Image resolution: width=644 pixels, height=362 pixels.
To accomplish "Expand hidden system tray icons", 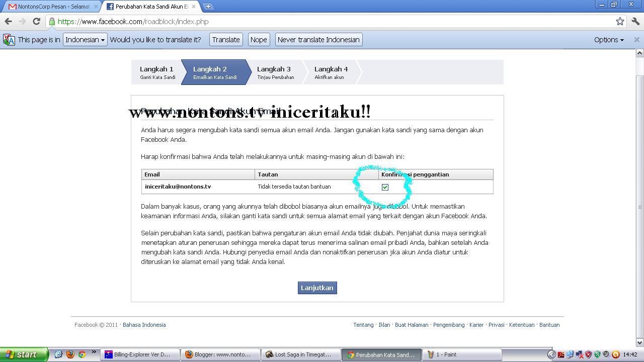I will click(551, 354).
